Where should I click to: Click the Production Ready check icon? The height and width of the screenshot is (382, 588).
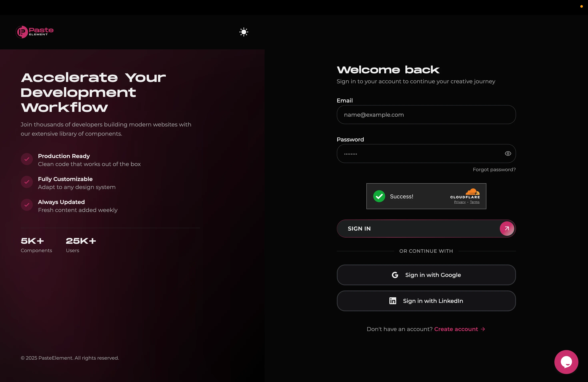tap(27, 159)
